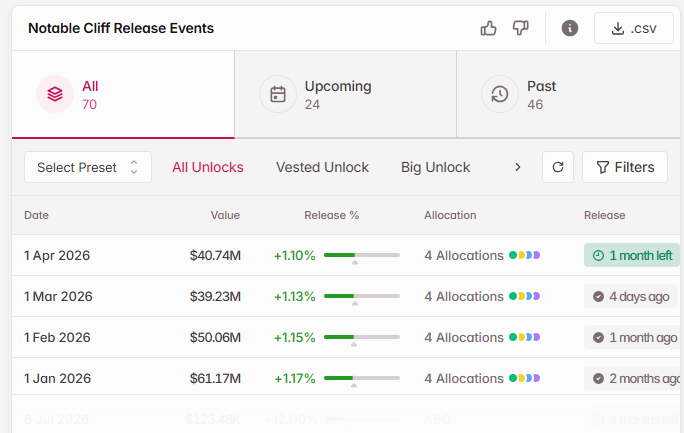Click the $39.23M value

tap(215, 296)
